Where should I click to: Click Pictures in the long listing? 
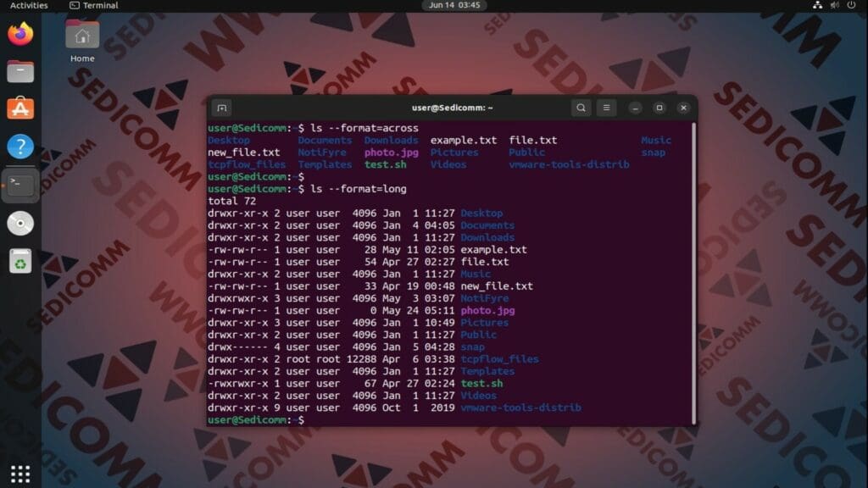click(x=484, y=323)
